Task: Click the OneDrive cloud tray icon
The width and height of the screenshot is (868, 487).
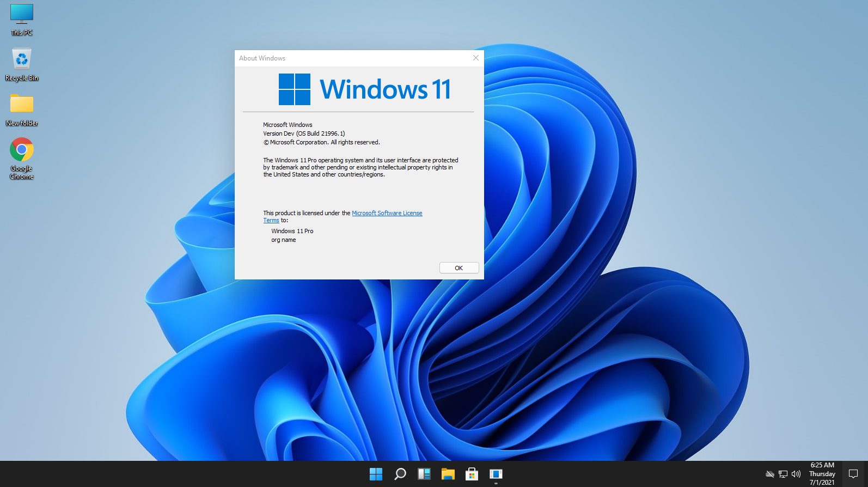Action: pyautogui.click(x=769, y=474)
